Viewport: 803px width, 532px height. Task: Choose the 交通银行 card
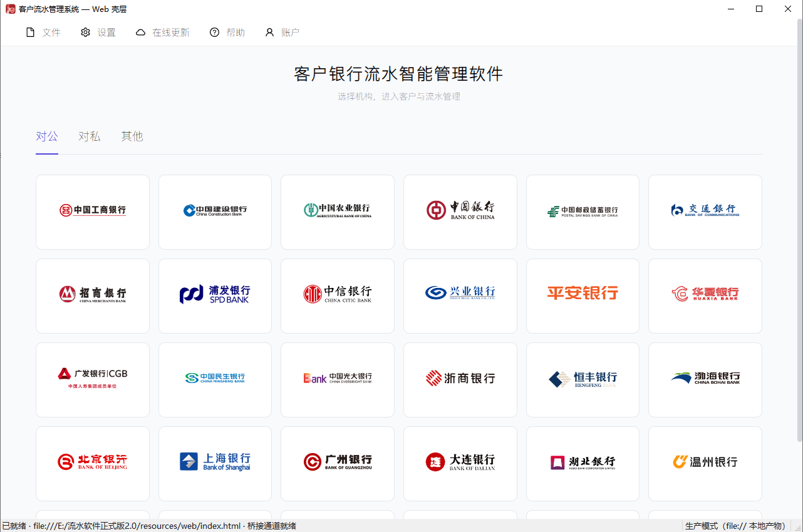pos(705,212)
